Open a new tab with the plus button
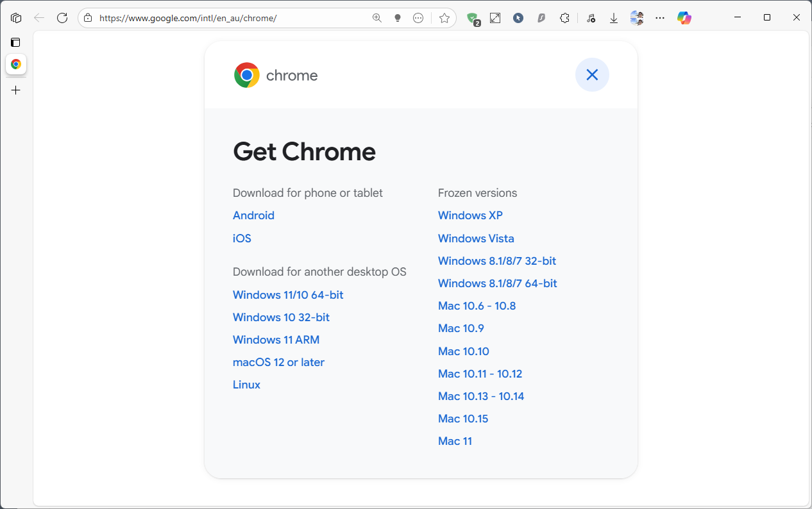 [x=16, y=90]
